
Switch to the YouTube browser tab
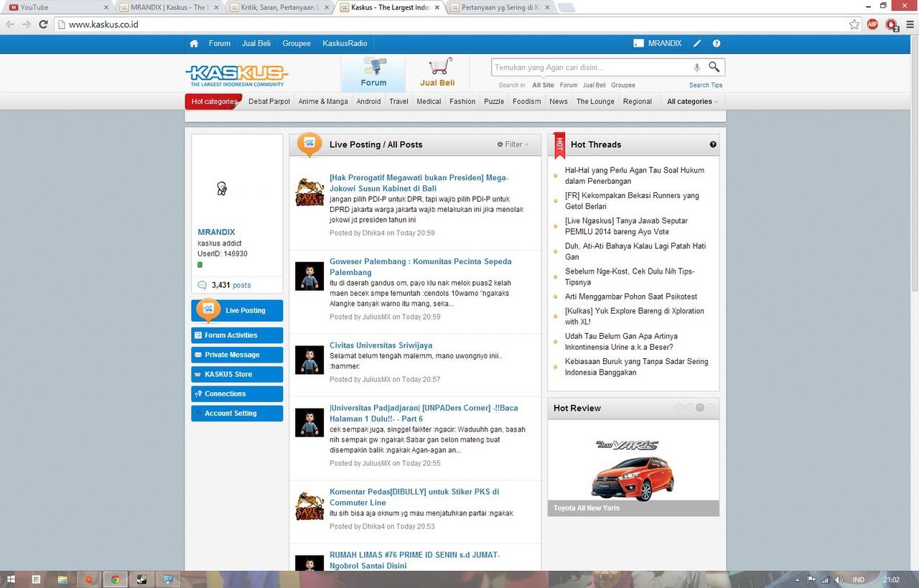tap(57, 7)
